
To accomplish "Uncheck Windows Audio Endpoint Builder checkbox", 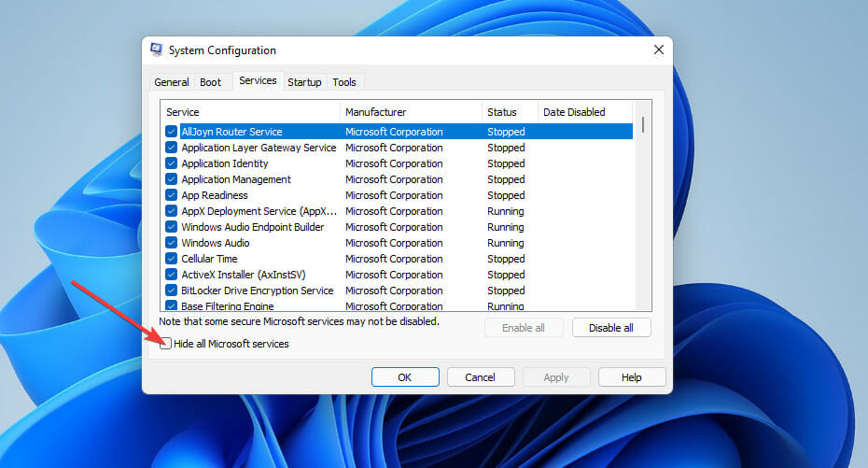I will tap(171, 227).
